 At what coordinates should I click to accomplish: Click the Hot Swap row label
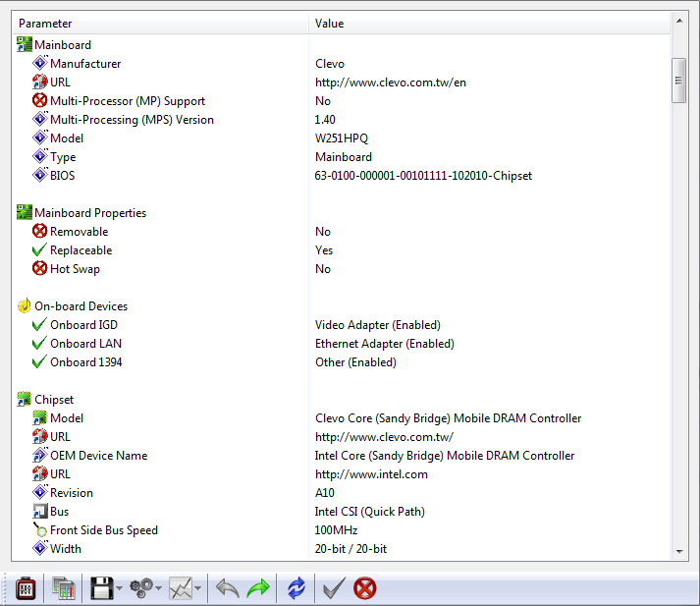click(x=75, y=269)
